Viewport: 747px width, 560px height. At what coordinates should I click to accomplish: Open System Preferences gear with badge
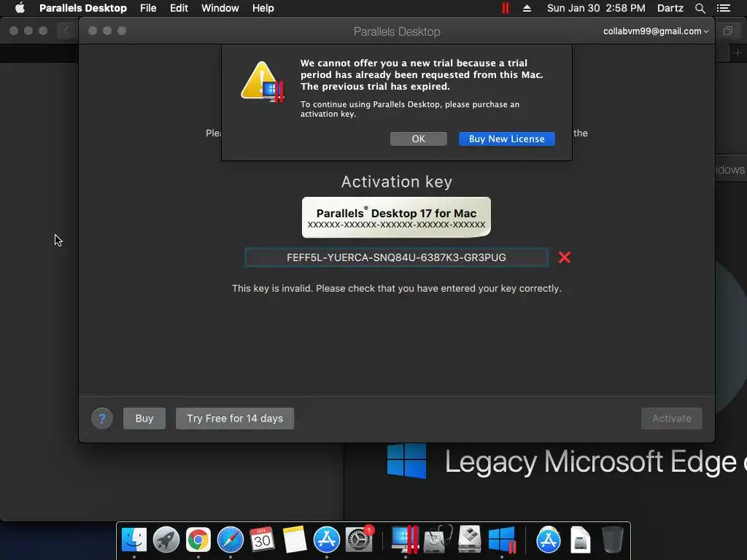[359, 540]
